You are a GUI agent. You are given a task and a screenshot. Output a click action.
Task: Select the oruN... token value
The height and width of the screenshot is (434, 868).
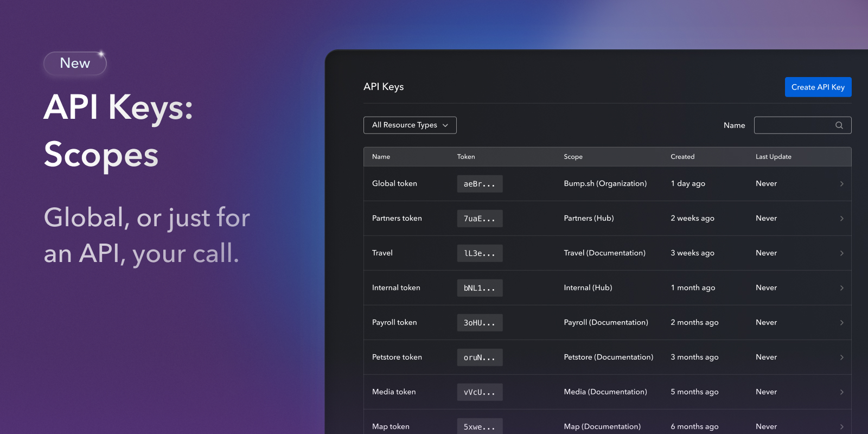(480, 358)
